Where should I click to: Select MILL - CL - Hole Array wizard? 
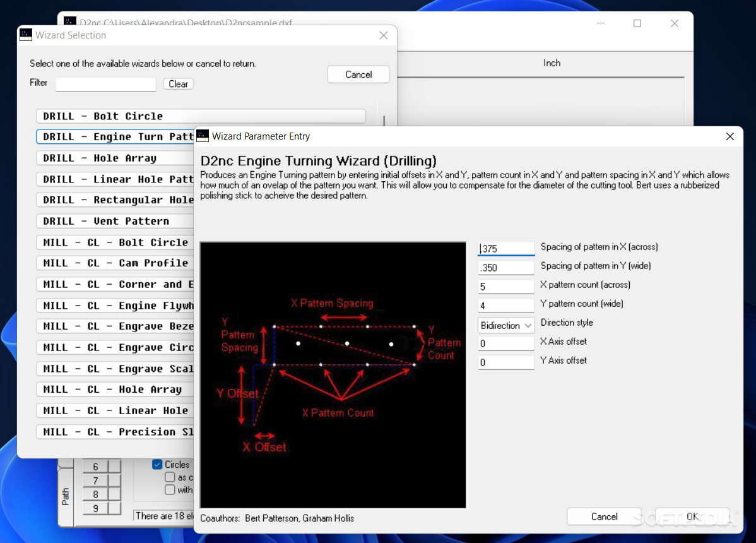[115, 390]
